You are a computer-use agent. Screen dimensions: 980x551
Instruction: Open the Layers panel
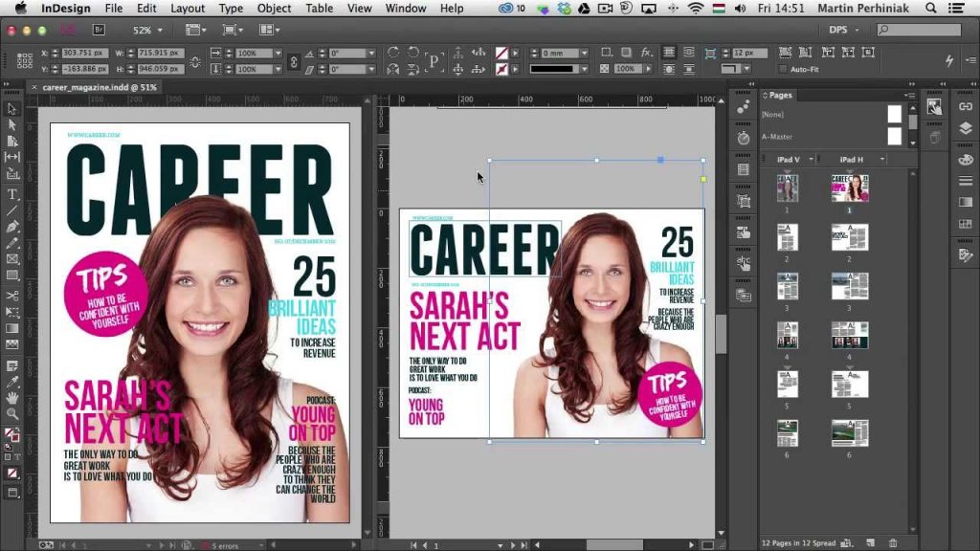point(966,125)
